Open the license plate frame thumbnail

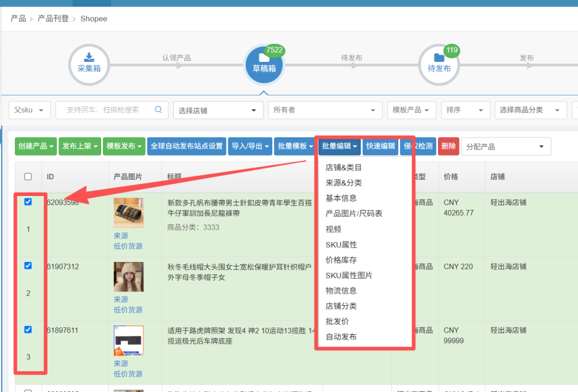click(x=128, y=341)
